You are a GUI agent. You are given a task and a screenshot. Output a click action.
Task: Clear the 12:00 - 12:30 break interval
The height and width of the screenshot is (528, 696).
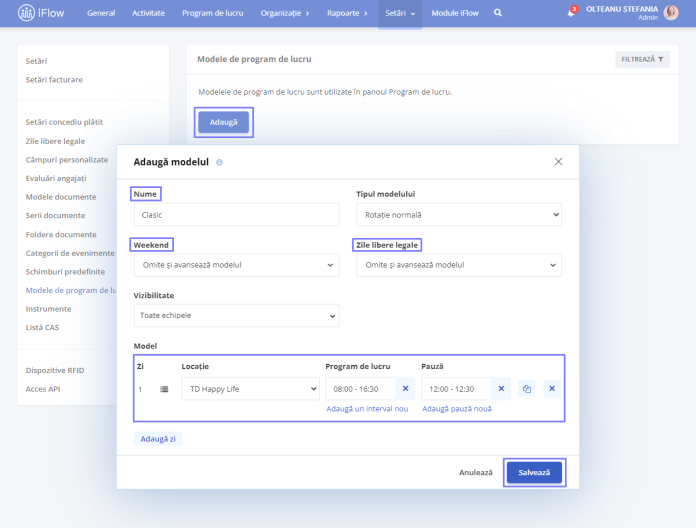tap(501, 389)
